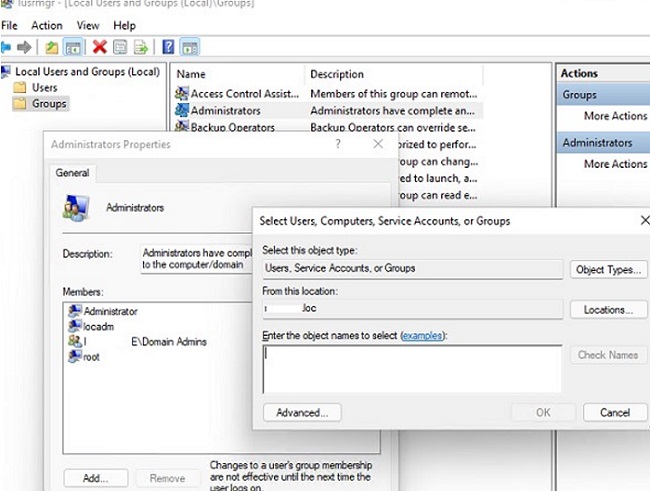
Task: Click the Object Types... button
Action: (x=608, y=270)
